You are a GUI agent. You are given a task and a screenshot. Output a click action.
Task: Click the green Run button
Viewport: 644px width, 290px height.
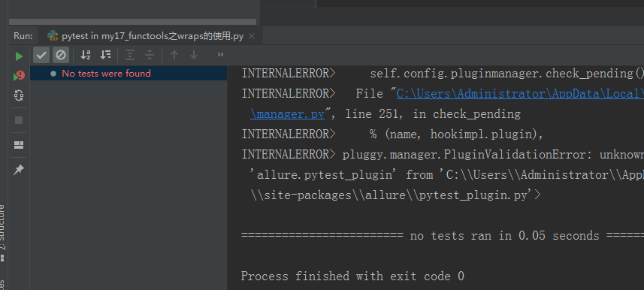tap(19, 56)
